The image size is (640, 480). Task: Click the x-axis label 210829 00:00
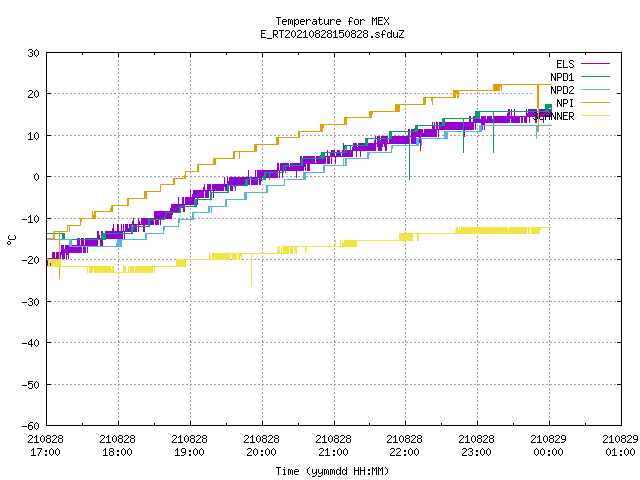pos(548,446)
